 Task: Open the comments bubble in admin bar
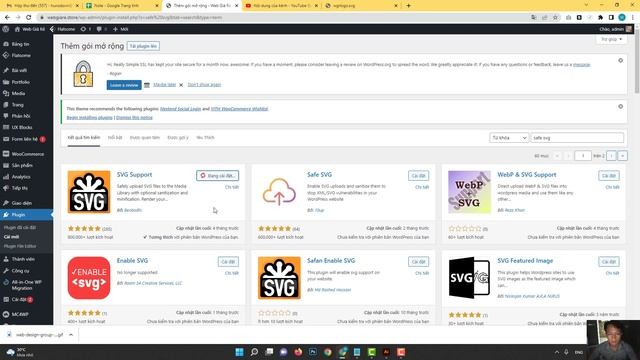point(102,29)
